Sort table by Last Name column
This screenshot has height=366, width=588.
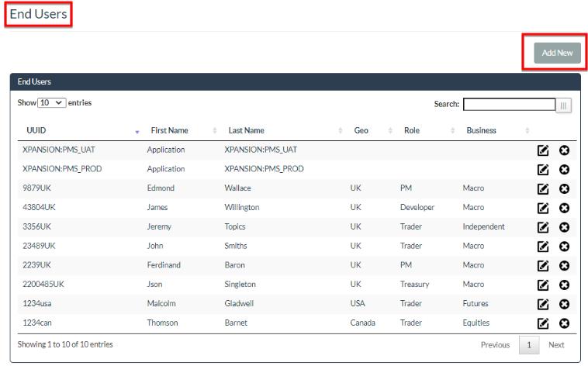246,130
